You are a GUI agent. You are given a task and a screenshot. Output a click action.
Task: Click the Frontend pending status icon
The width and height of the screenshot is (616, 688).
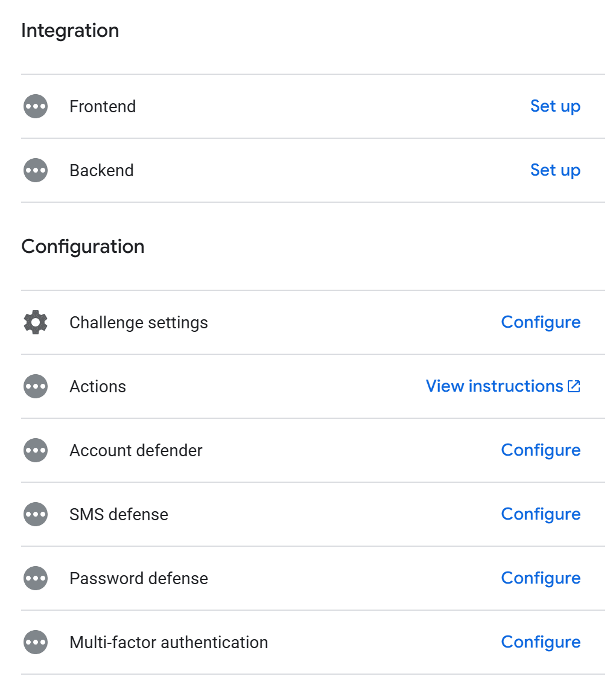click(36, 107)
